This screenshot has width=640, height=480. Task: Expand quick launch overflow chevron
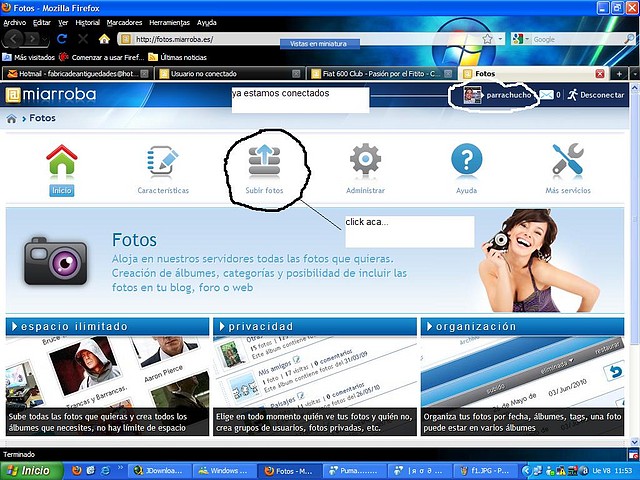click(120, 467)
